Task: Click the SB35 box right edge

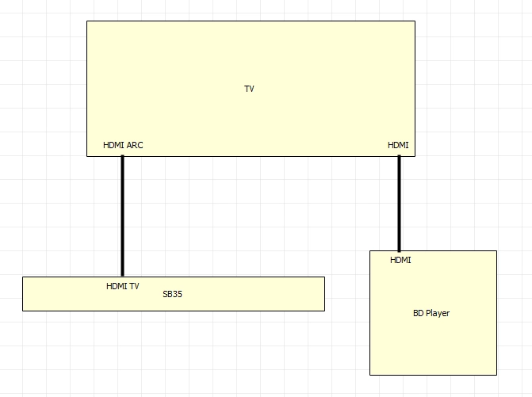Action: point(325,294)
